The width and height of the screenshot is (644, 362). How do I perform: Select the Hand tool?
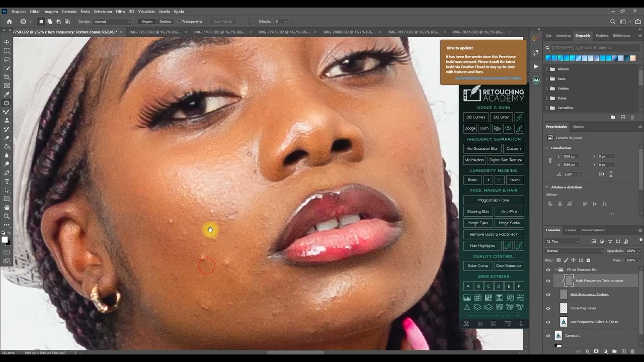click(7, 207)
